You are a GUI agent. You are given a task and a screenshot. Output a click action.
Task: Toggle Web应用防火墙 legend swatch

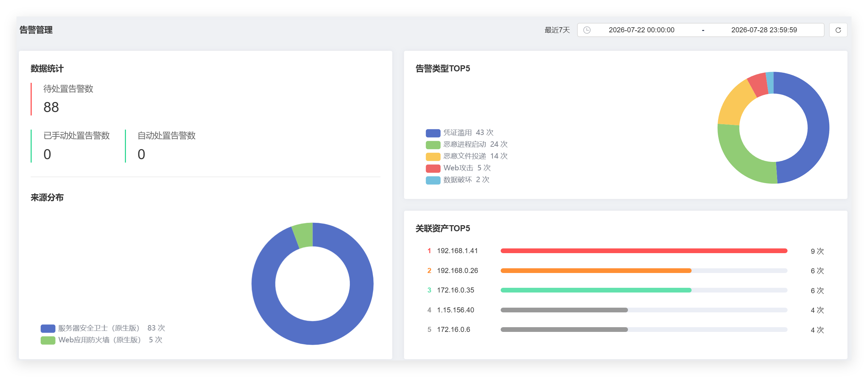point(48,340)
